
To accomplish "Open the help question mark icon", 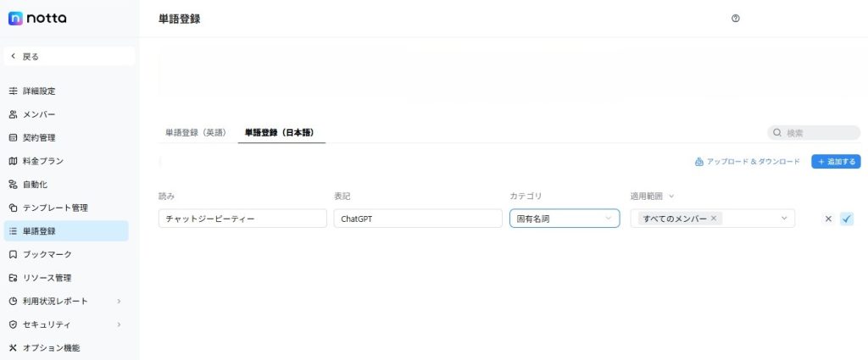I will pos(735,19).
